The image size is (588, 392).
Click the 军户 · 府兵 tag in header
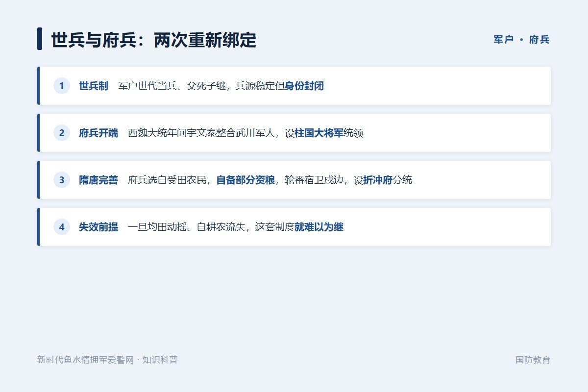(521, 40)
